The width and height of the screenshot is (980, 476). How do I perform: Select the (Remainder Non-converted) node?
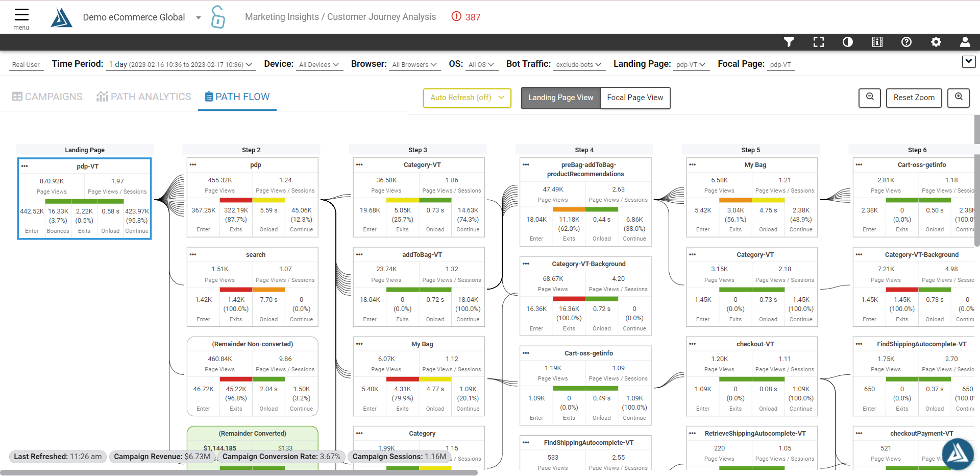pos(253,376)
